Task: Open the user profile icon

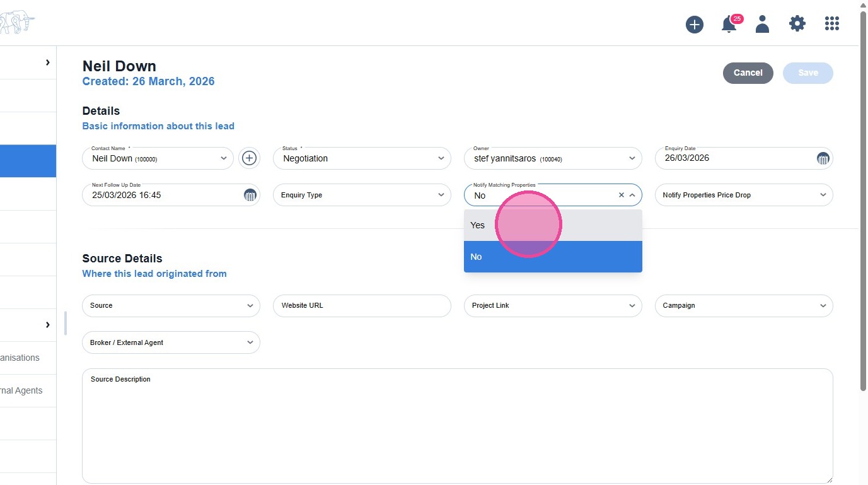Action: 762,24
